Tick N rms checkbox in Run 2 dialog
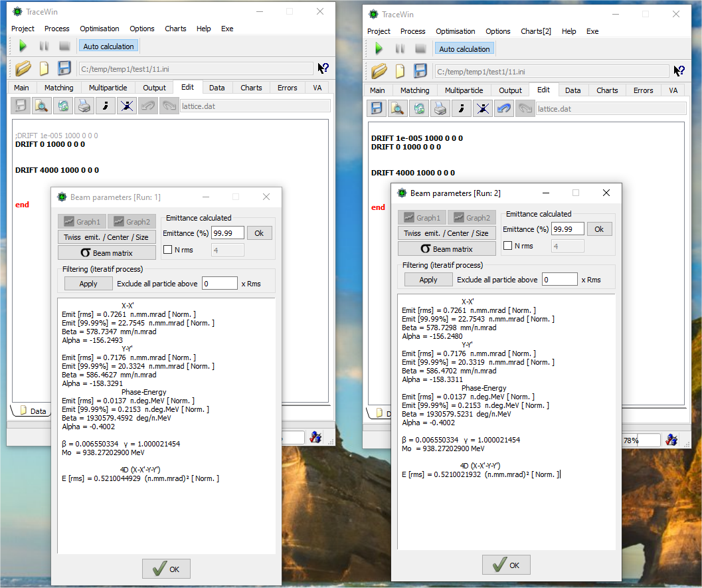Viewport: 702px width, 588px height. [x=508, y=246]
